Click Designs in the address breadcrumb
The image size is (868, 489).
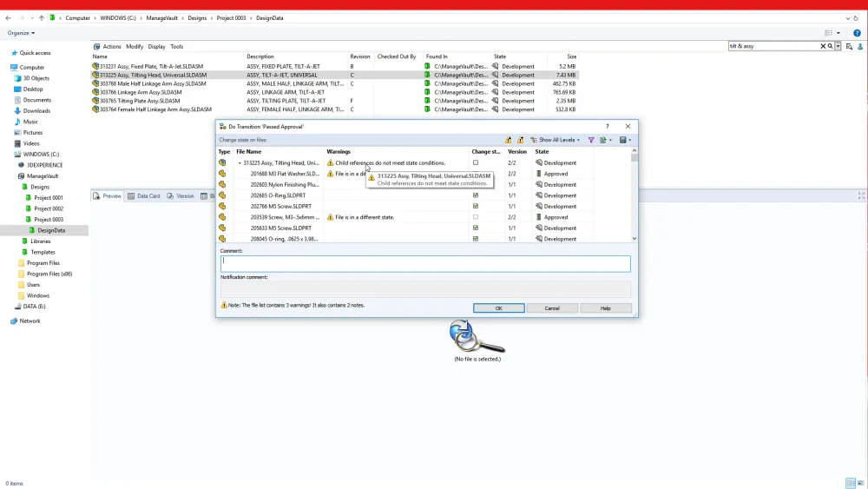(197, 18)
